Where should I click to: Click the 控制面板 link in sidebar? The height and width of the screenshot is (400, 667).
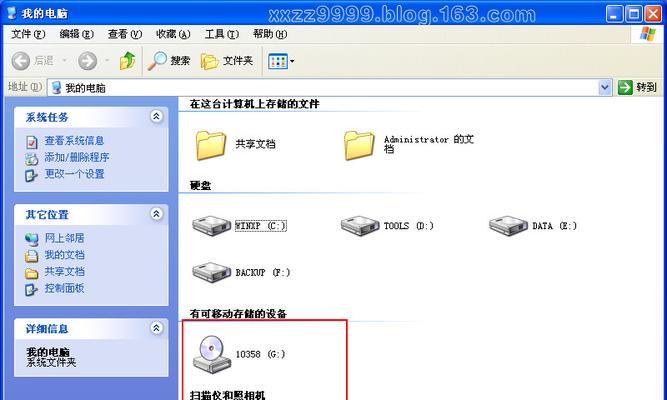64,288
